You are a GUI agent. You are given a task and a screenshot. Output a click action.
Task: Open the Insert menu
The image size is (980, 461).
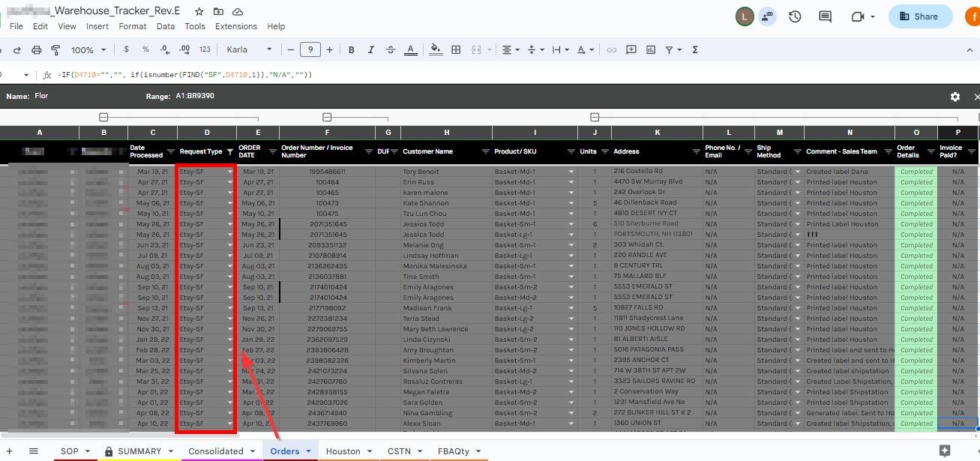[x=97, y=26]
